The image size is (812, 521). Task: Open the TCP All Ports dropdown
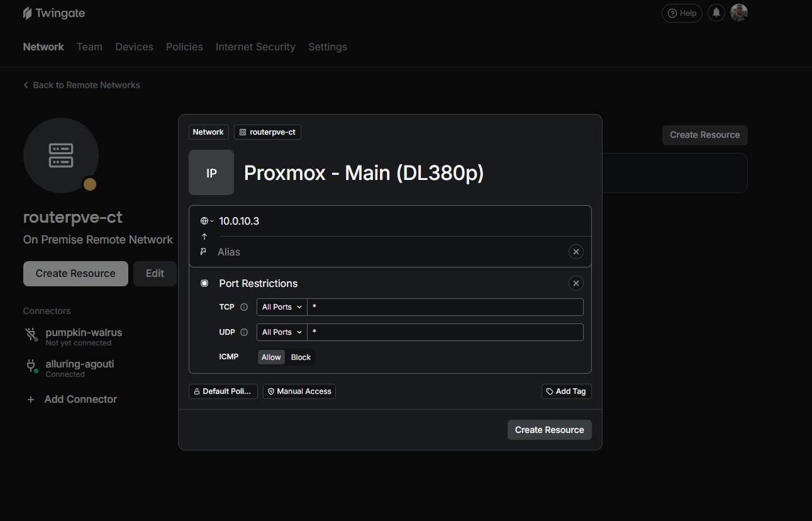pyautogui.click(x=282, y=307)
